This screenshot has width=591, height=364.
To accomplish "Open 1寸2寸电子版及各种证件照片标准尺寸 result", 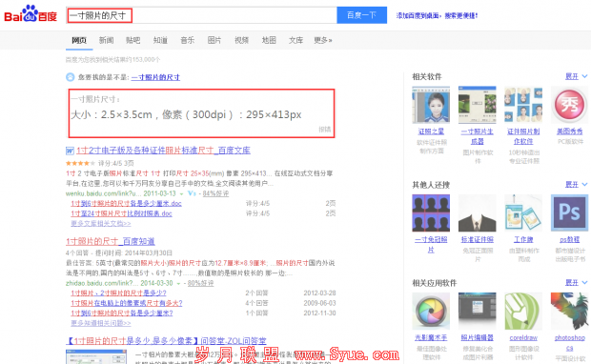I will coord(163,151).
